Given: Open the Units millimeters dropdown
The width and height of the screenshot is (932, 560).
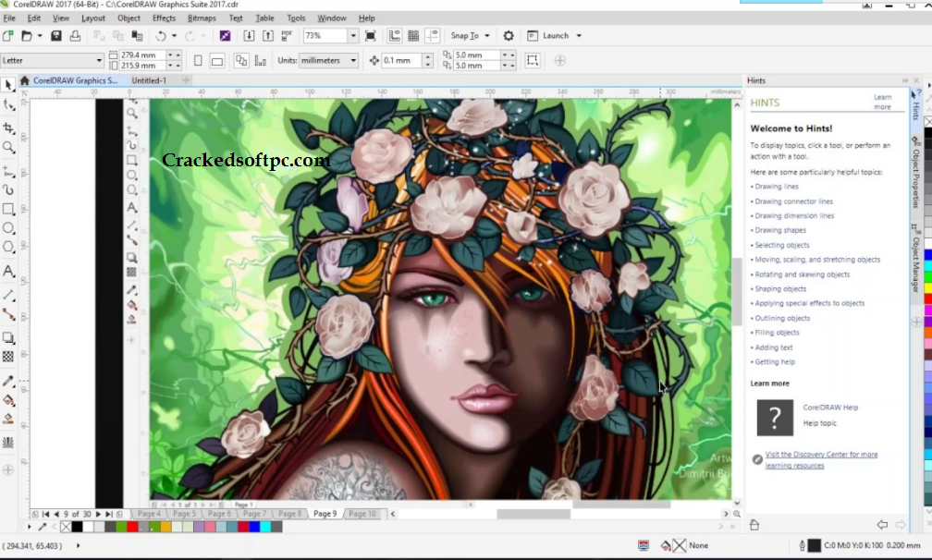Looking at the screenshot, I should tap(353, 61).
